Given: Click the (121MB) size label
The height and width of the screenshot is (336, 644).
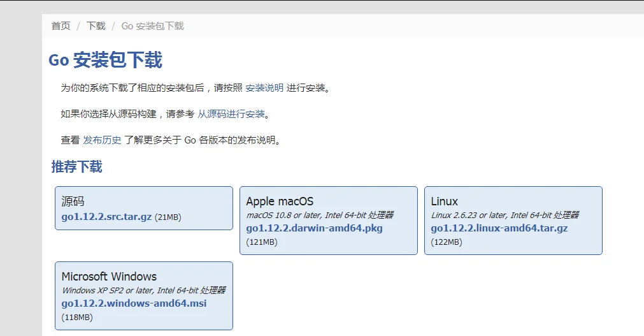Looking at the screenshot, I should 262,242.
